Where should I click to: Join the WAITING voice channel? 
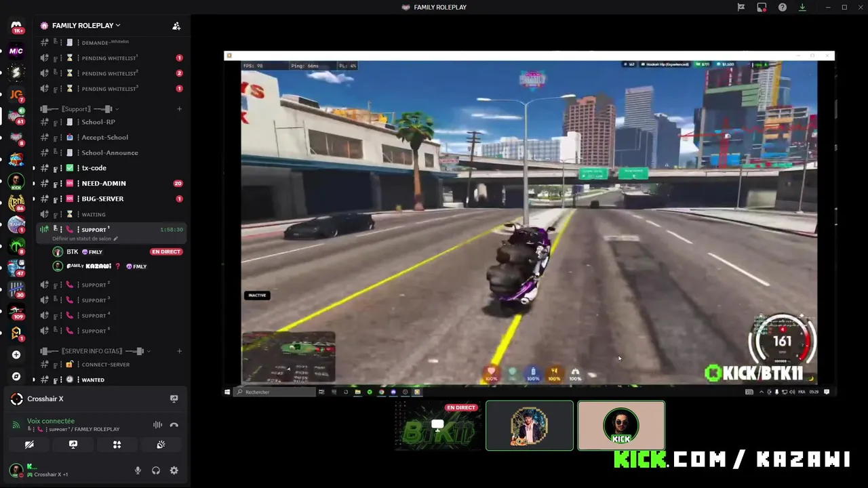pyautogui.click(x=111, y=214)
